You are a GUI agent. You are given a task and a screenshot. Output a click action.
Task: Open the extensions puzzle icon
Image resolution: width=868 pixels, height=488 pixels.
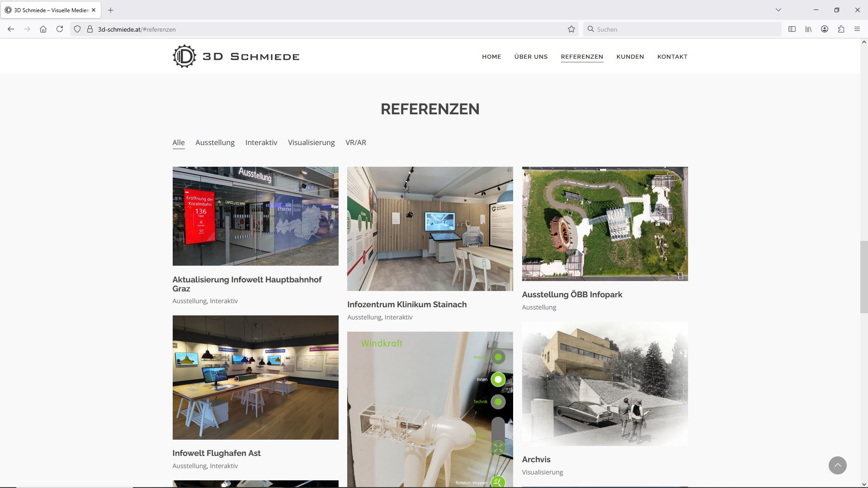tap(841, 29)
